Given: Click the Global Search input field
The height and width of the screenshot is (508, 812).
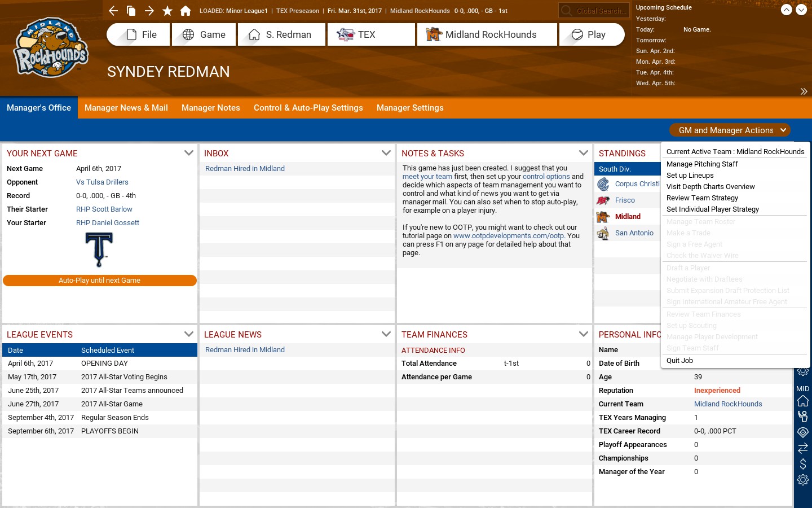Looking at the screenshot, I should coord(601,11).
